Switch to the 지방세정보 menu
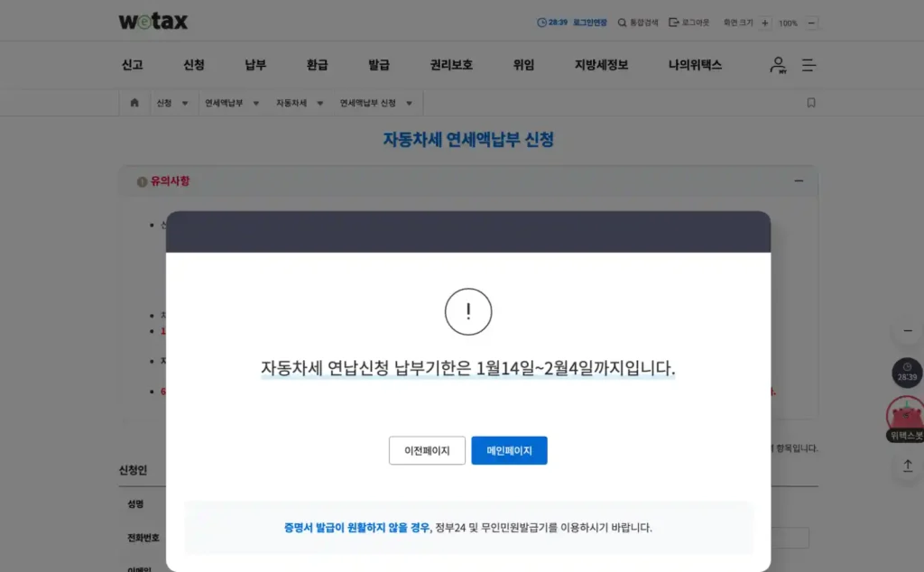924x572 pixels. pyautogui.click(x=601, y=65)
